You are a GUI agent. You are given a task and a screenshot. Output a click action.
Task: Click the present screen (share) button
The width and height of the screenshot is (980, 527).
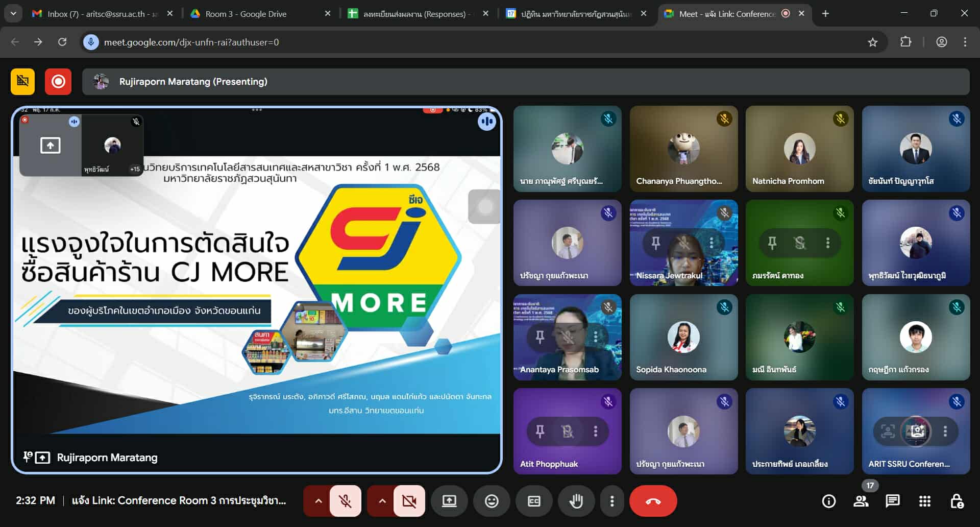[449, 501]
